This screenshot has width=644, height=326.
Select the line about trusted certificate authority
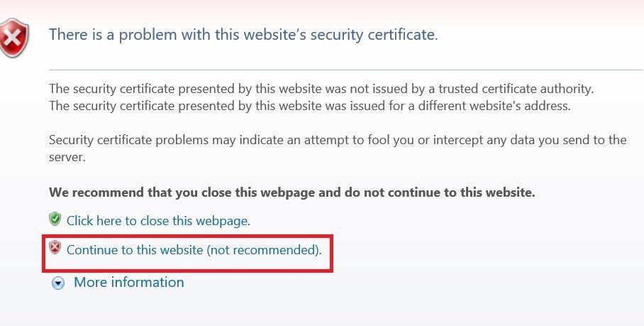[x=321, y=89]
